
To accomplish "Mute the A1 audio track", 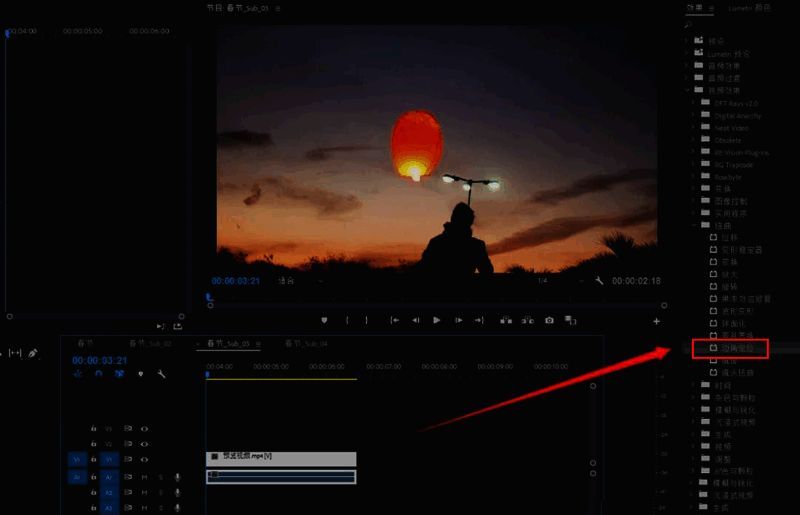I will point(144,478).
